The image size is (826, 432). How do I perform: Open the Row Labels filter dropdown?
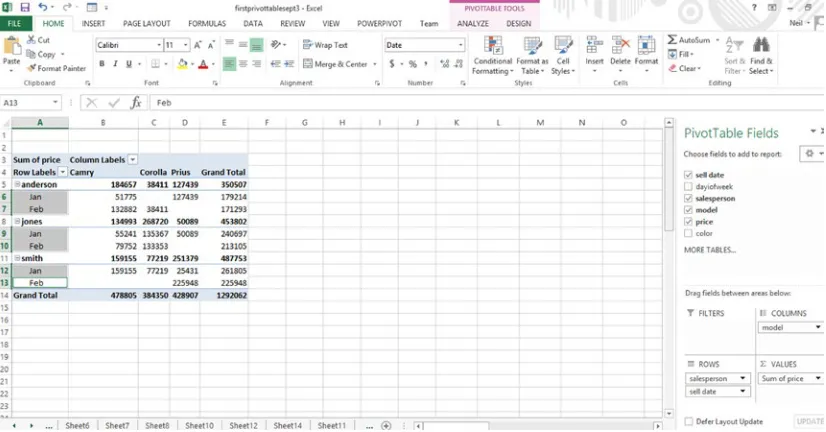pyautogui.click(x=63, y=172)
